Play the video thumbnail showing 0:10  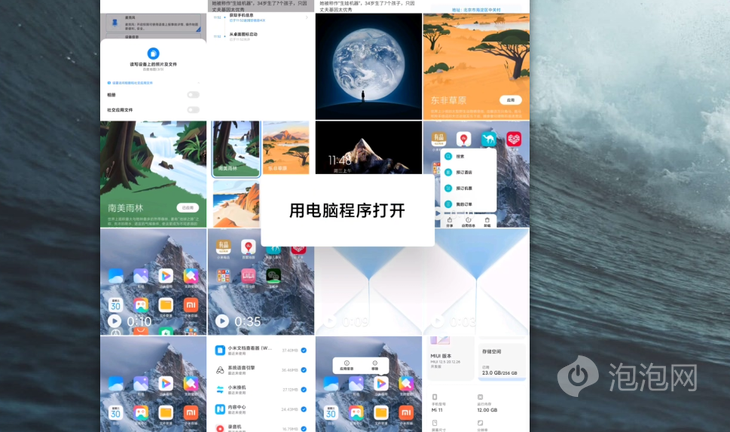116,321
